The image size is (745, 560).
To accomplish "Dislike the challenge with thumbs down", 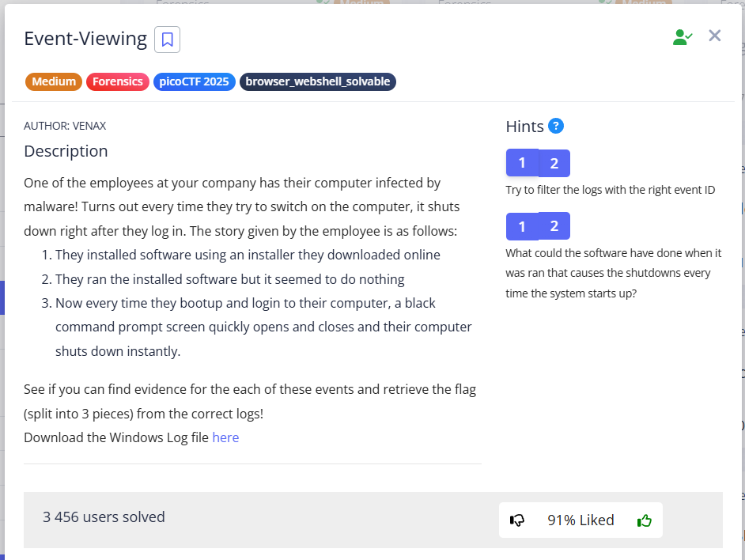I will click(517, 520).
